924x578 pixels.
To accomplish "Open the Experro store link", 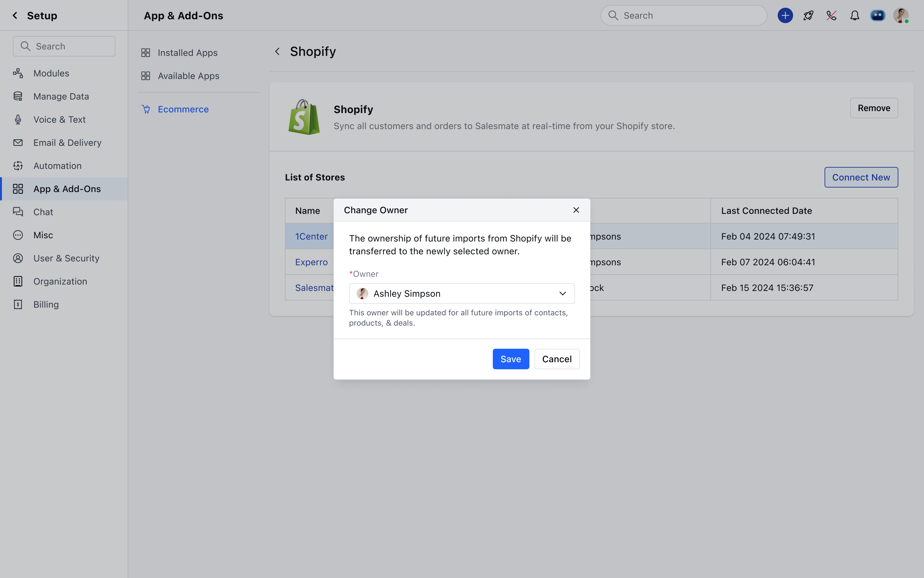I will pos(311,262).
